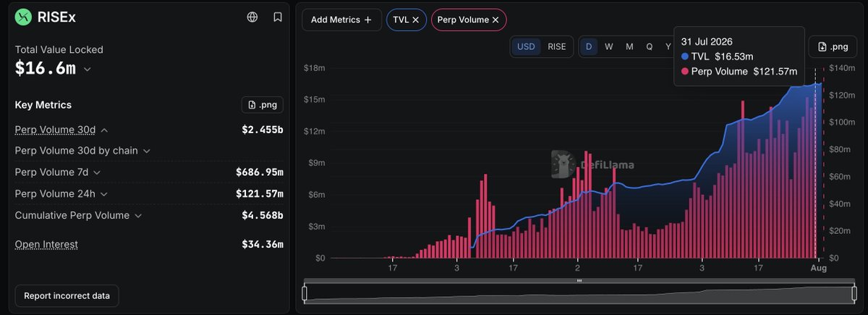This screenshot has height=315, width=868.
Task: Select monthly (M) interval
Action: coord(629,46)
